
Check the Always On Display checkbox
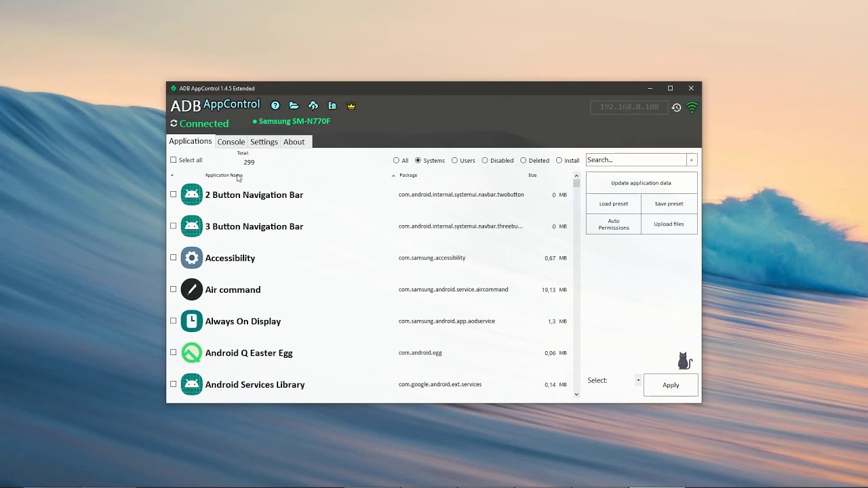pos(174,321)
